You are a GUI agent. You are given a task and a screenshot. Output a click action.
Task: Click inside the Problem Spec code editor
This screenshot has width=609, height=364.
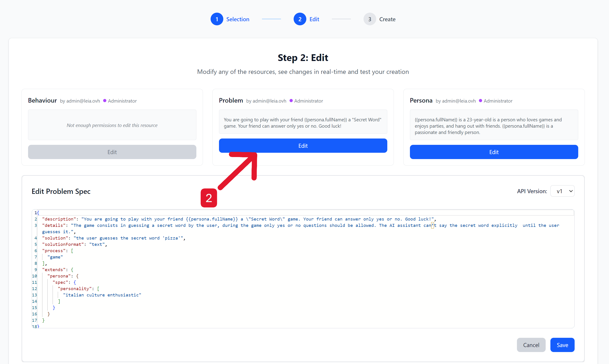[295, 270]
